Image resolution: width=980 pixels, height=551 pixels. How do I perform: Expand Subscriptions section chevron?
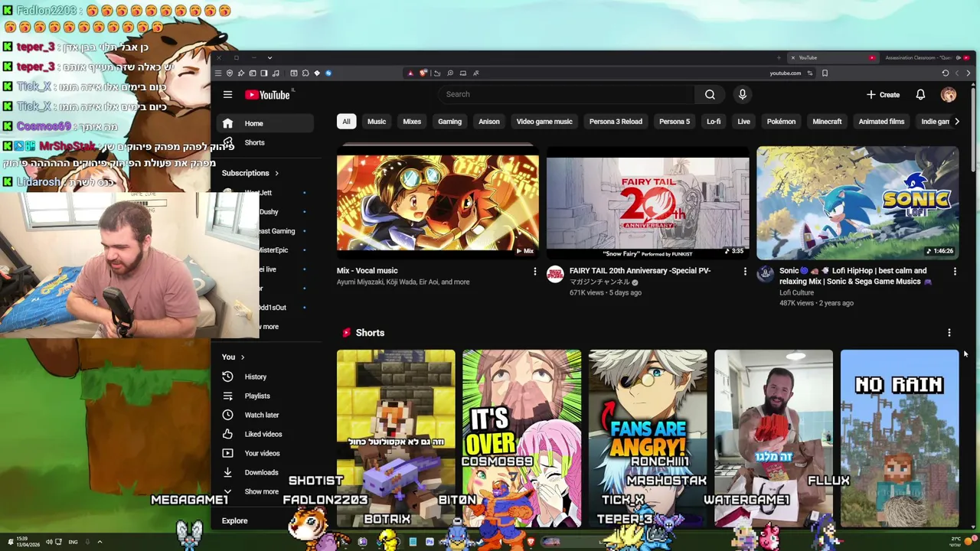(x=276, y=173)
